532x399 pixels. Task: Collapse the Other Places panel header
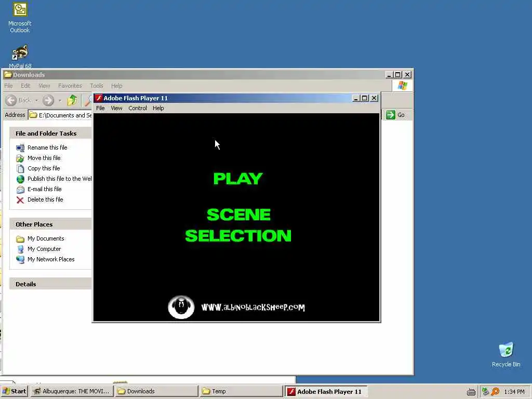click(x=50, y=224)
